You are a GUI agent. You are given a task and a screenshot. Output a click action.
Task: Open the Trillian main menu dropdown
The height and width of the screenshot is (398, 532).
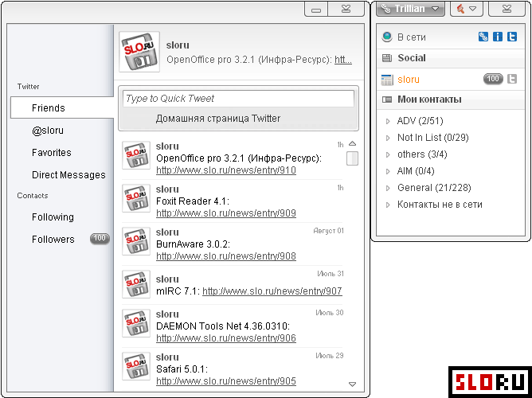[x=410, y=9]
